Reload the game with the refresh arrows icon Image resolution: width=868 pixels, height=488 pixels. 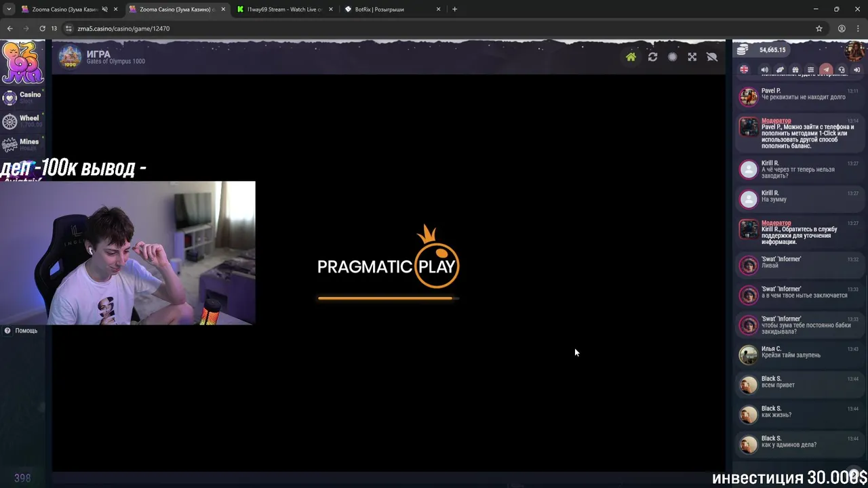point(652,57)
